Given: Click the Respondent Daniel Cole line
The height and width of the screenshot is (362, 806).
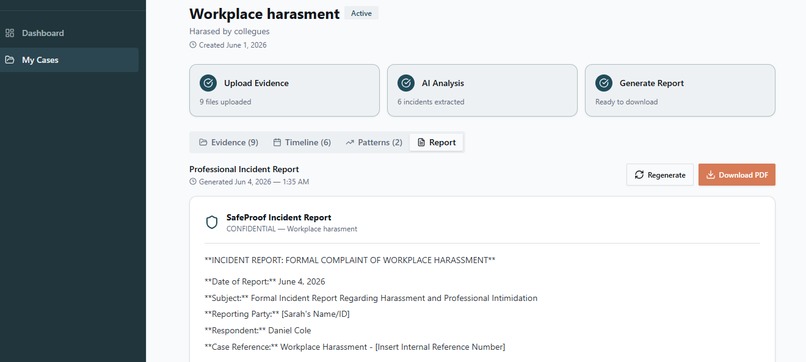Looking at the screenshot, I should pyautogui.click(x=258, y=330).
